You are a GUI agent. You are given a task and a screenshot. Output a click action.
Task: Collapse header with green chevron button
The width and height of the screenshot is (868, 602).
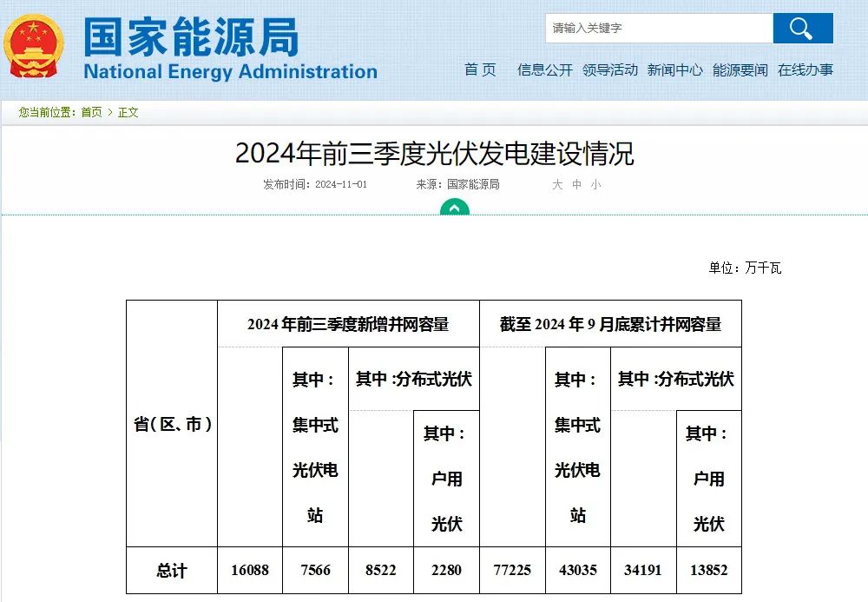tap(454, 208)
